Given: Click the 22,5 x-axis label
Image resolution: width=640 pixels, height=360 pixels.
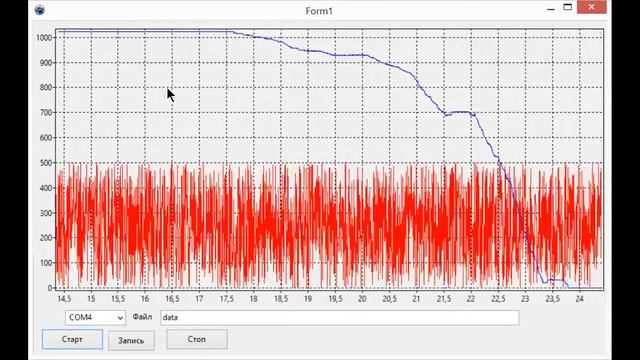Looking at the screenshot, I should point(498,299).
